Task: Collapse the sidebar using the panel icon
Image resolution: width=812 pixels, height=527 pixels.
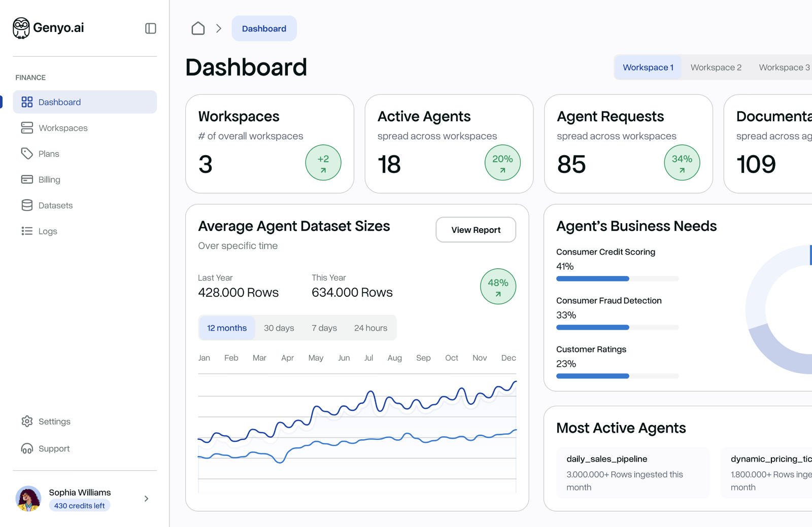Action: [x=150, y=28]
